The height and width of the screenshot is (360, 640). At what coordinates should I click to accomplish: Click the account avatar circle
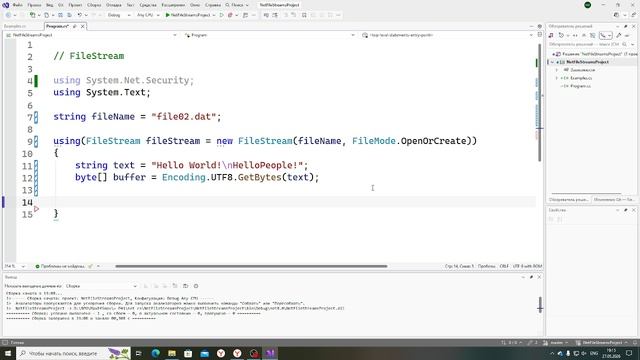pos(588,5)
